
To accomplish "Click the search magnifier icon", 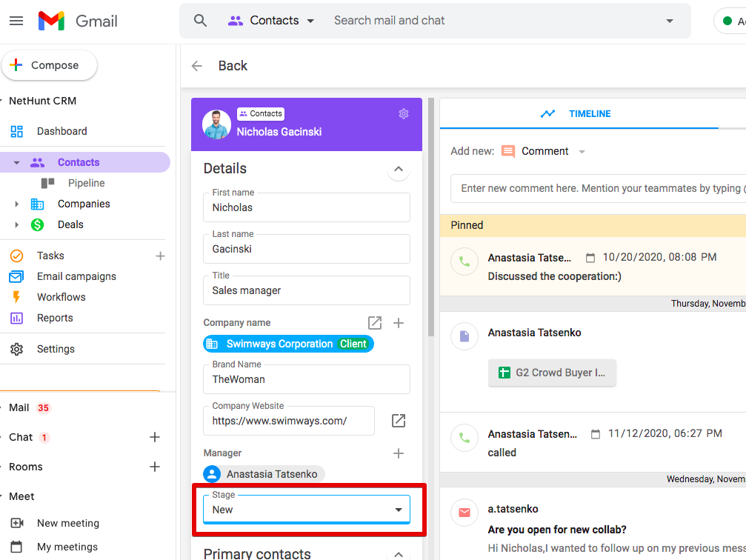I will (200, 21).
